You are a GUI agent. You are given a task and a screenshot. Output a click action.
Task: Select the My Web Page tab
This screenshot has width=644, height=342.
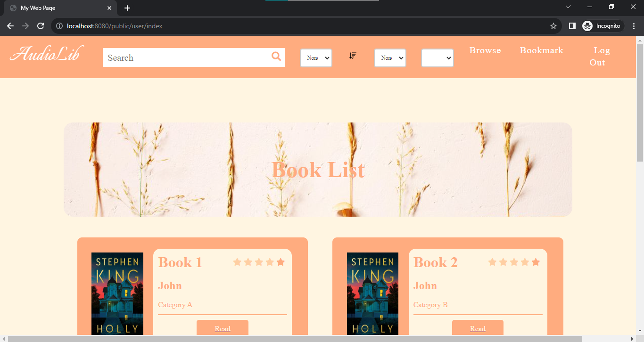(61, 8)
